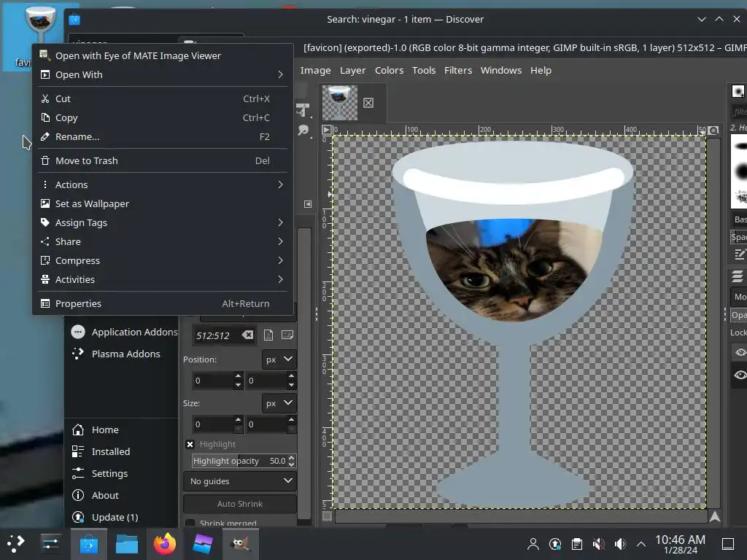Viewport: 747px width, 560px height.
Task: Choose Open with Eye of MATE Image Viewer
Action: (163, 55)
